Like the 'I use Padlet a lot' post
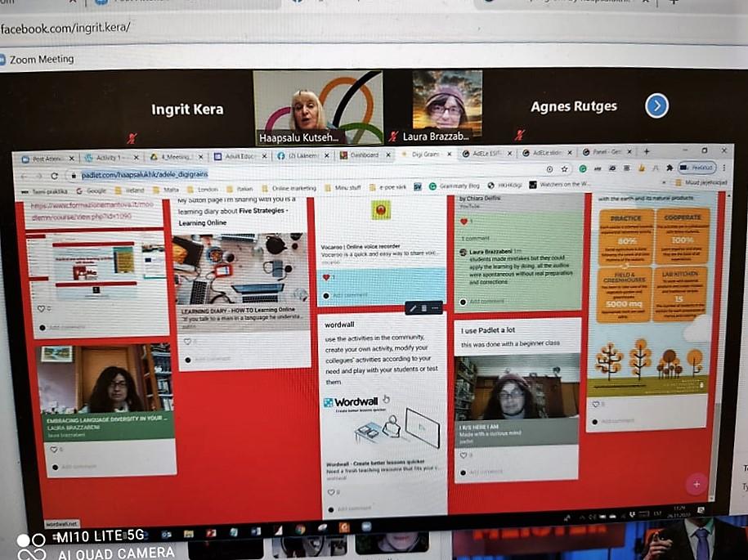The width and height of the screenshot is (748, 560). click(462, 455)
